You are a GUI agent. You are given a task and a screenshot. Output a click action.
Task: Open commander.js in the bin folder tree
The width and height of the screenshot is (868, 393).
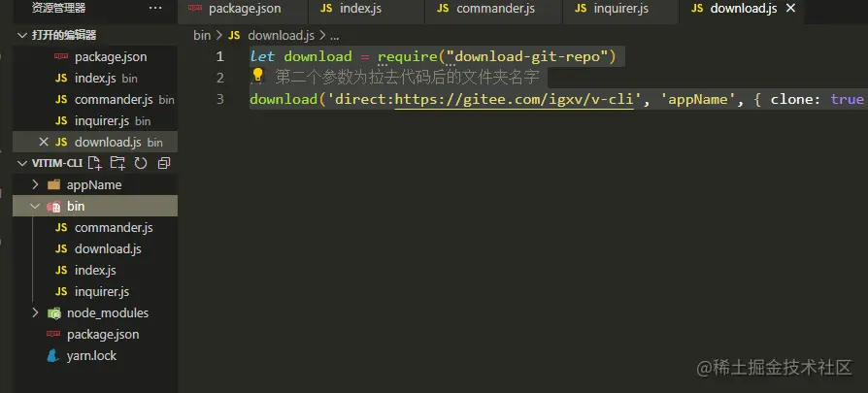click(95, 227)
